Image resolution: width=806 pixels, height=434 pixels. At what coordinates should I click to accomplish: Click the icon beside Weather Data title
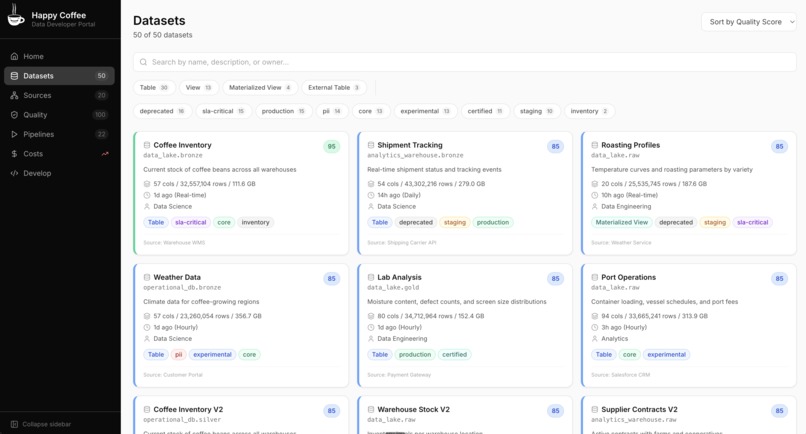[x=146, y=277]
